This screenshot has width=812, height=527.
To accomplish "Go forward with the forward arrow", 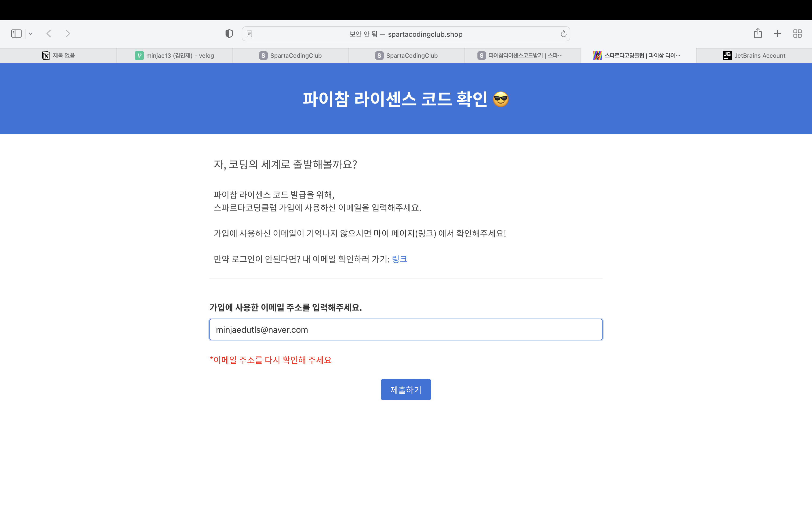I will coord(68,33).
